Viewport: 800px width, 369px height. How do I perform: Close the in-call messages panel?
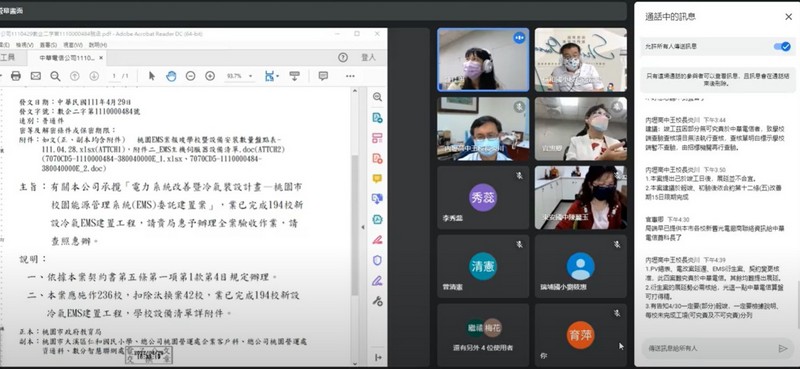[788, 17]
